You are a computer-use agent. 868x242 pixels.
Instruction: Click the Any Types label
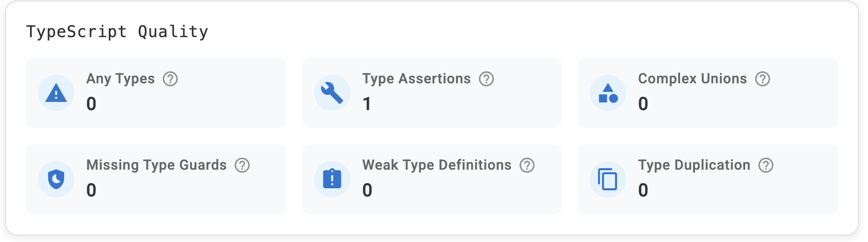pyautogui.click(x=120, y=79)
